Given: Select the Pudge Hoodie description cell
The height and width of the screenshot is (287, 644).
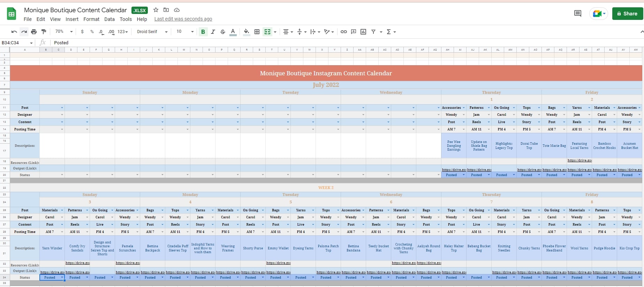Looking at the screenshot, I should point(604,248).
